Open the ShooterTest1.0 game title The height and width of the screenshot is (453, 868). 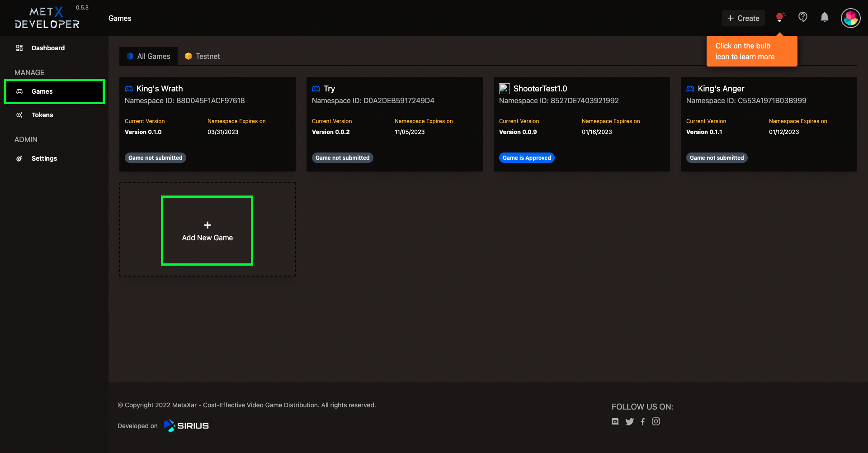(540, 89)
